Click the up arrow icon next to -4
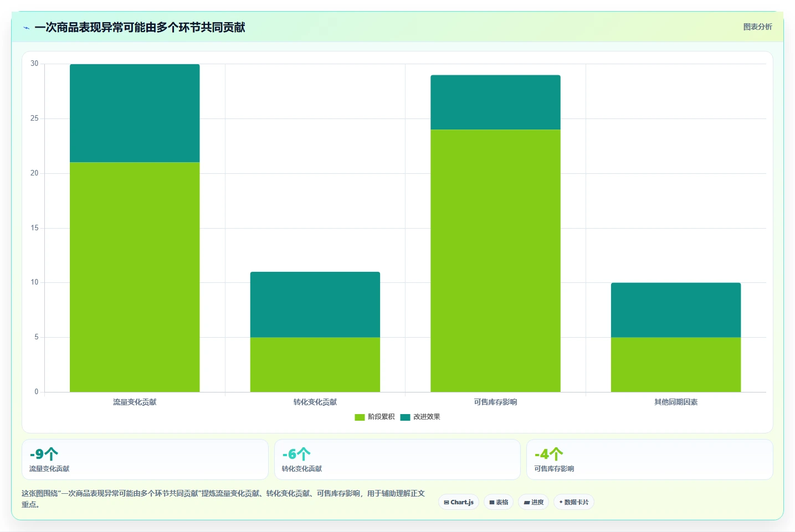 pos(556,454)
